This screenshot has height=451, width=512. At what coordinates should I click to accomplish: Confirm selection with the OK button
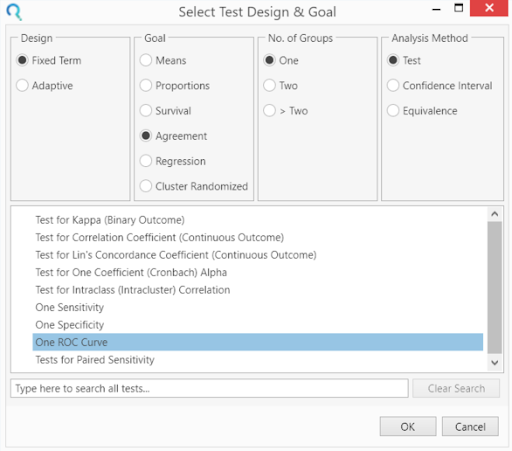click(408, 426)
